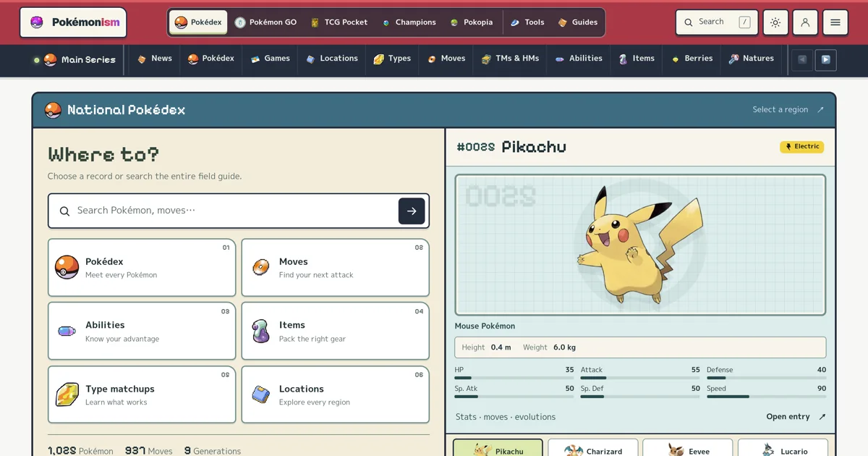Open the Locations card 06
868x456 pixels.
(335, 394)
